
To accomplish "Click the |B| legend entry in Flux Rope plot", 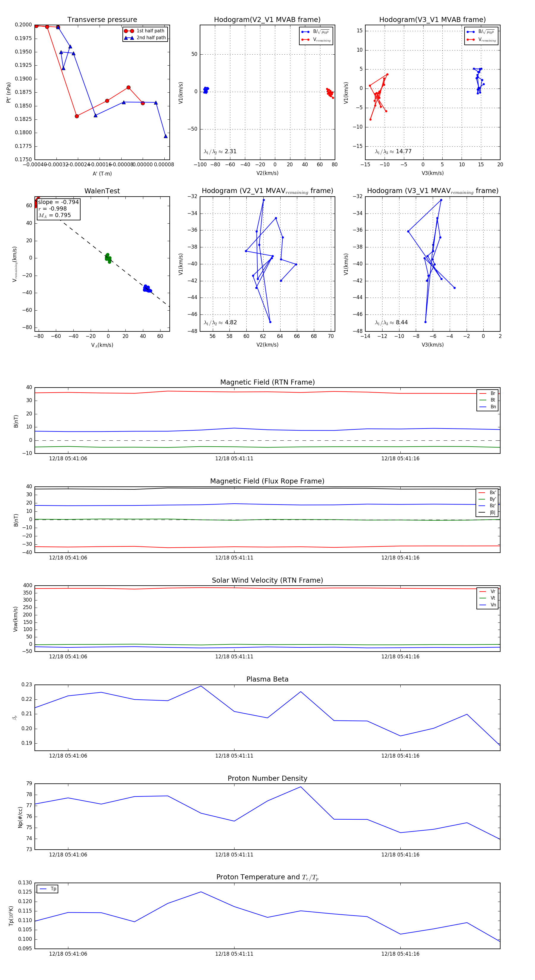I will [x=487, y=513].
